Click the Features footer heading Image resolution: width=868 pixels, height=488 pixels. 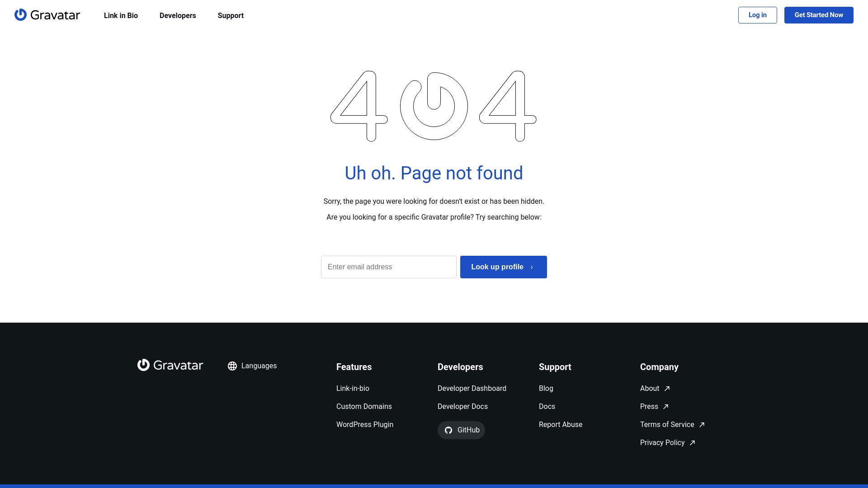[354, 367]
